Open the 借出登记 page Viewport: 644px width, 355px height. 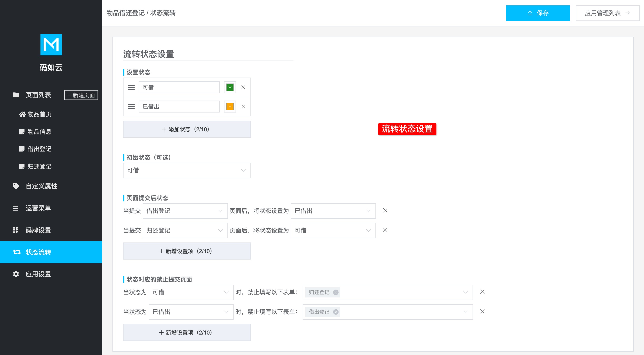click(x=39, y=149)
